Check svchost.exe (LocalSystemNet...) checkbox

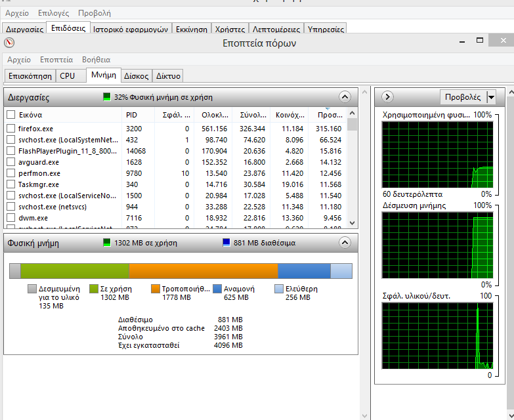11,140
